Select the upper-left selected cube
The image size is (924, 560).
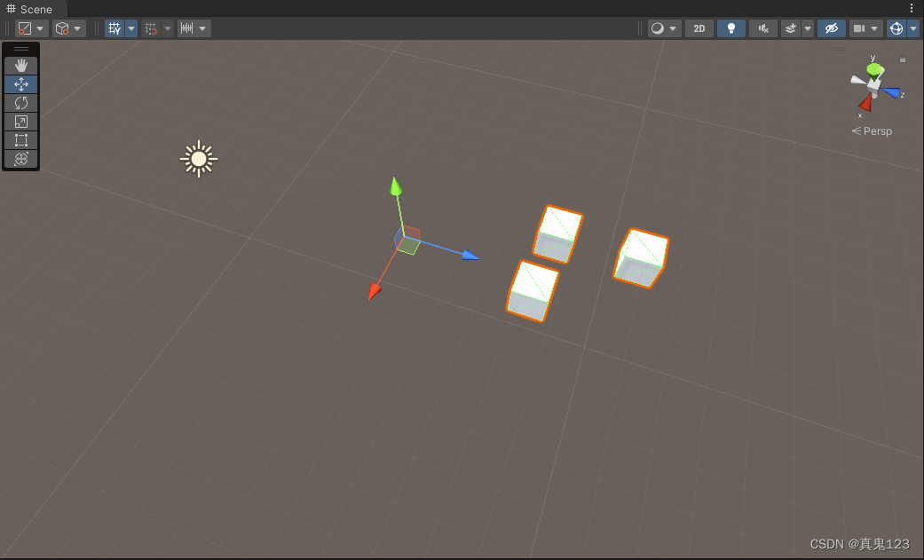[557, 233]
